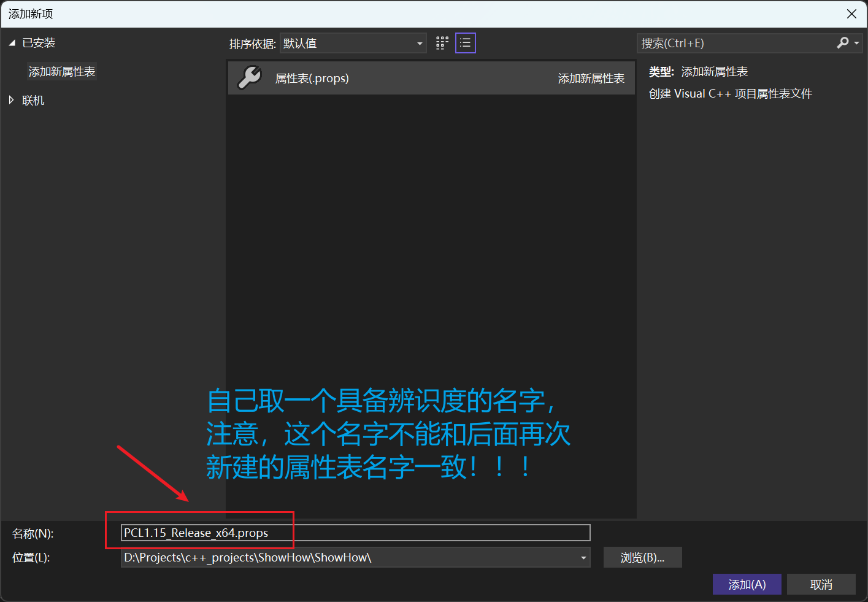868x602 pixels.
Task: Click the 浏览(B)... button
Action: [x=642, y=557]
